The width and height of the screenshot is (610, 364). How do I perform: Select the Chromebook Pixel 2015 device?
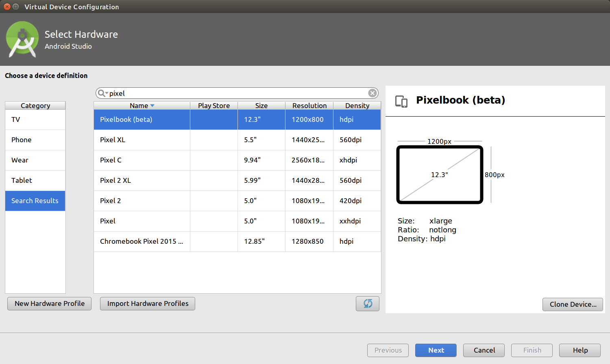click(x=237, y=241)
